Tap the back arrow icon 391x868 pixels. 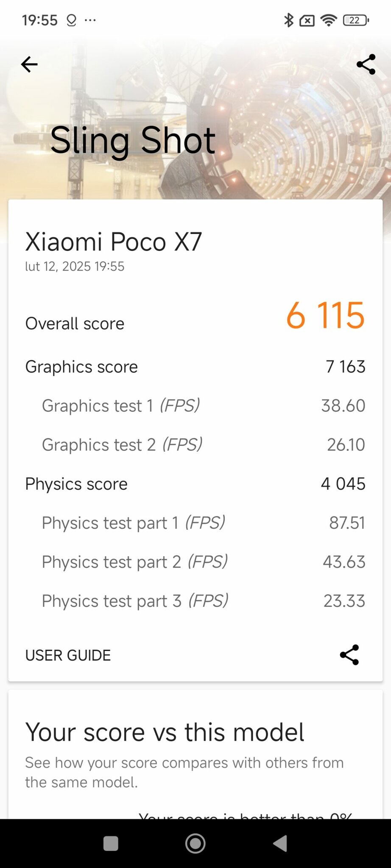point(29,64)
